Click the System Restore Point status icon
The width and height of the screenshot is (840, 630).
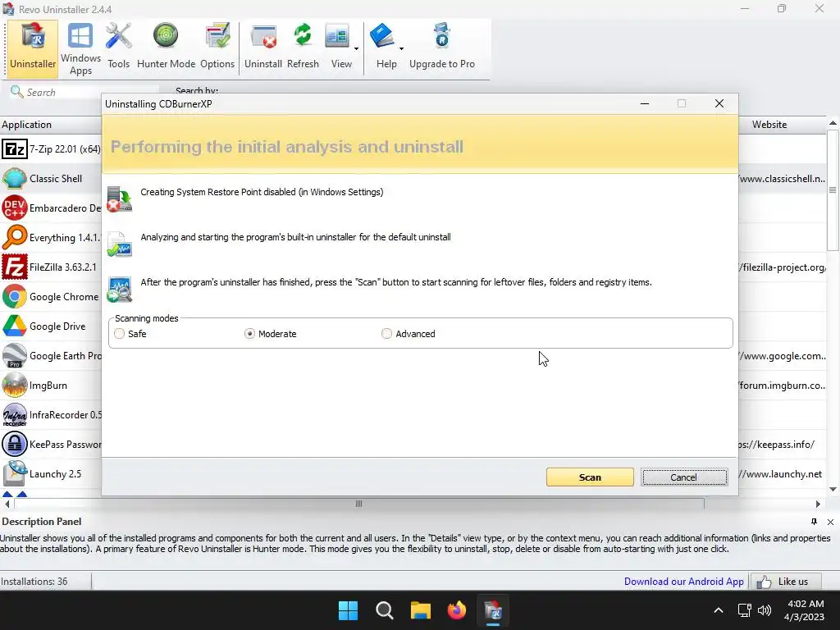(120, 199)
